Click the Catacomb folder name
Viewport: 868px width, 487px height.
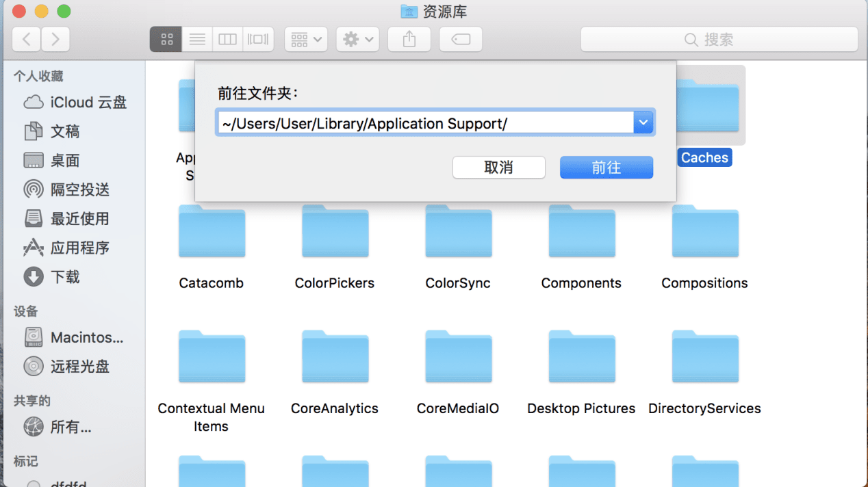click(x=212, y=283)
